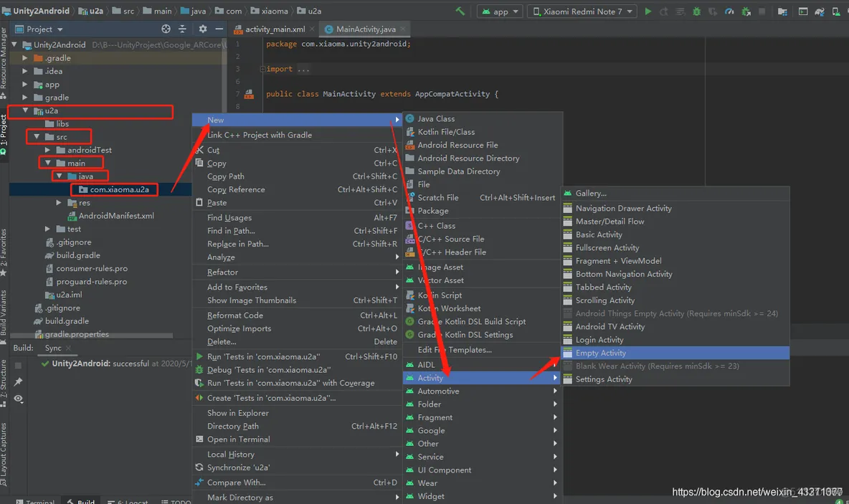Switch to MainActivity.java tab
This screenshot has width=849, height=504.
(x=366, y=29)
